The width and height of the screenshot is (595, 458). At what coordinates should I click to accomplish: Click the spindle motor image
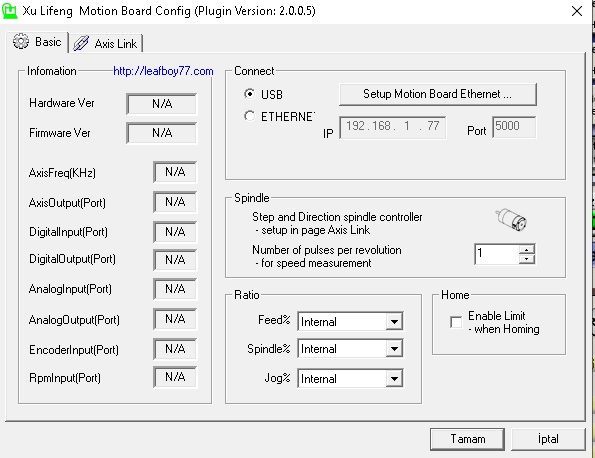coord(511,220)
